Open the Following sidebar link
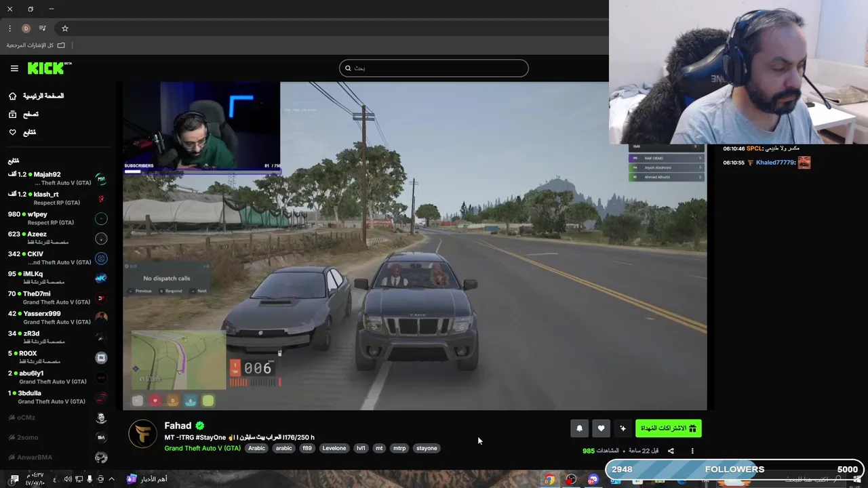This screenshot has width=868, height=488. pos(22,132)
